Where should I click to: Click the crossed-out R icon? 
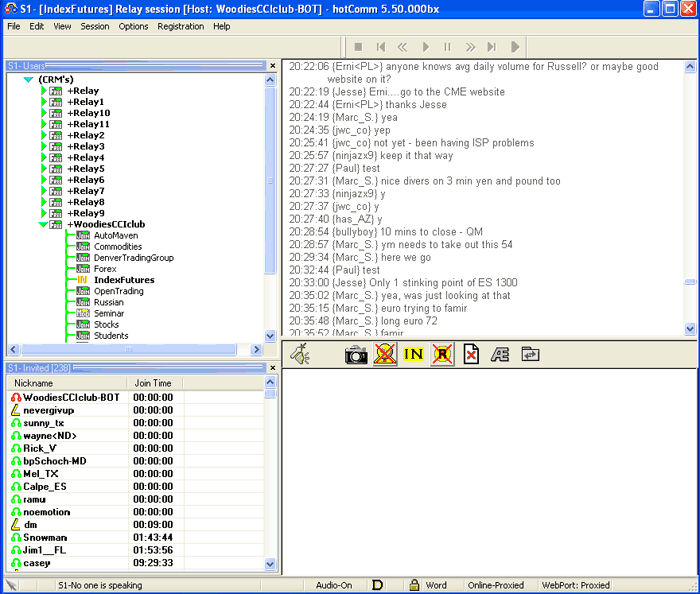tap(443, 355)
